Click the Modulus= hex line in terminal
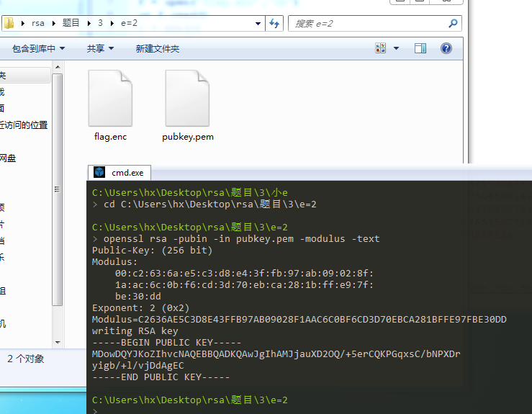532x414 pixels. (299, 320)
